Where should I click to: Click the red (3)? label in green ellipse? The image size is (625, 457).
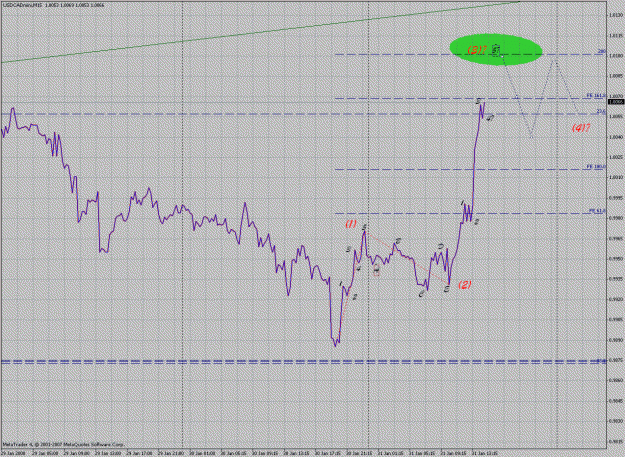(477, 50)
